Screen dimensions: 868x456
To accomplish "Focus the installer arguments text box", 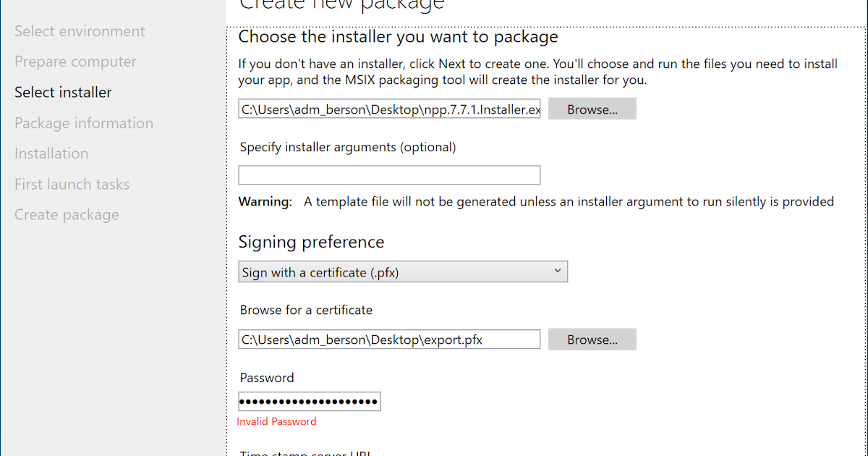I will [x=389, y=175].
